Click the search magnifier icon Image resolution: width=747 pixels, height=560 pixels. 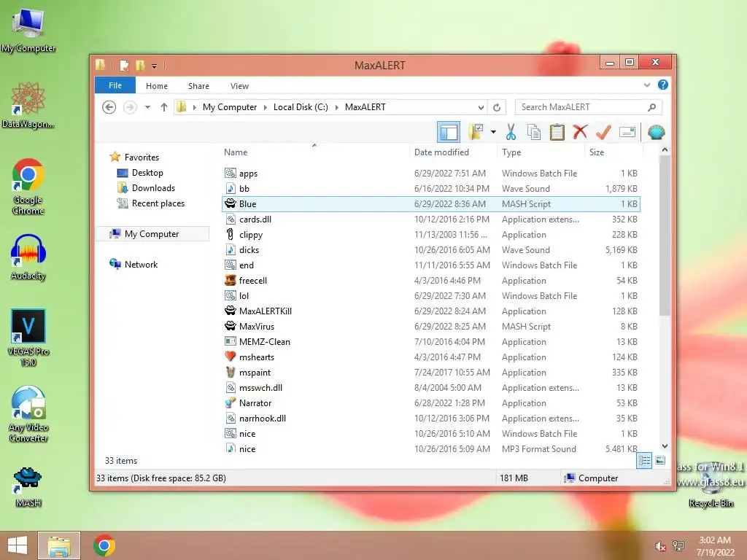coord(651,107)
